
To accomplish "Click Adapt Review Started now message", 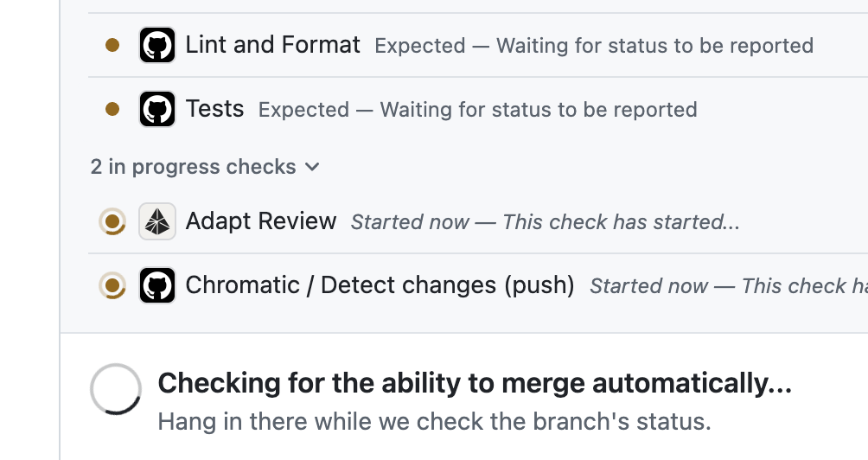I will (546, 222).
